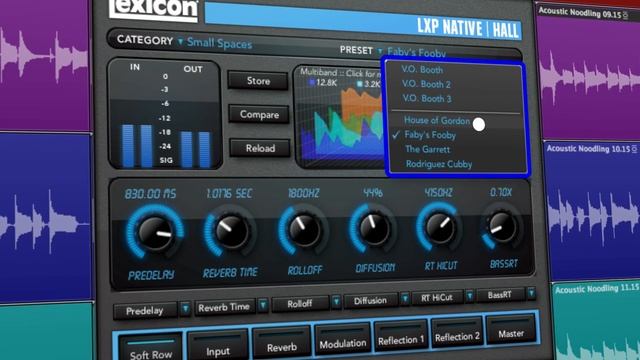This screenshot has height=360, width=640.
Task: Open the BassRT soft row assignment
Action: [x=500, y=295]
